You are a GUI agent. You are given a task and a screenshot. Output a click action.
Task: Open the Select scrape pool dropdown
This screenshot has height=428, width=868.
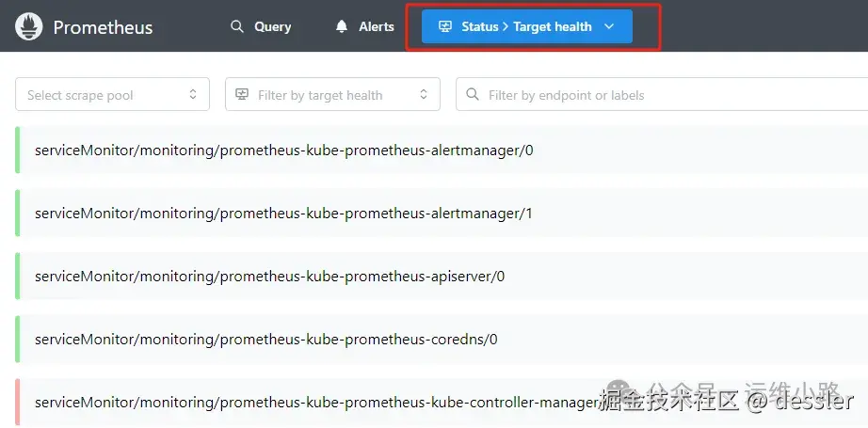[x=112, y=94]
